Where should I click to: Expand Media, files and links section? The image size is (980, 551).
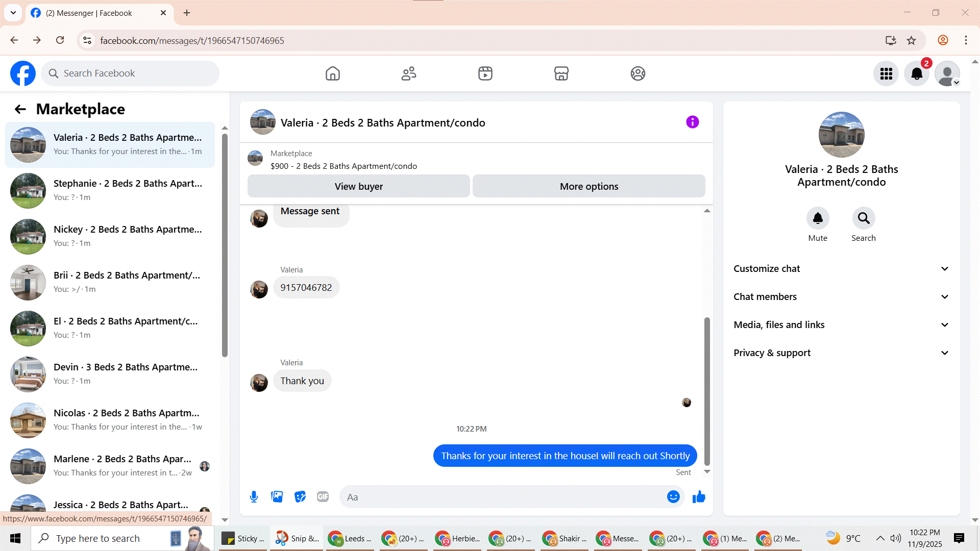click(841, 325)
